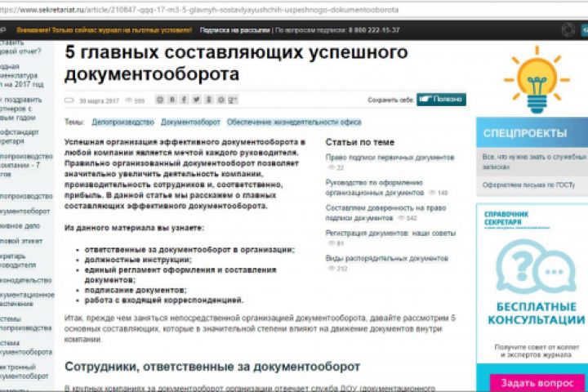Select Законодательство in the left sidebar menu
Viewport: 588px width, 392px height.
coord(26,281)
